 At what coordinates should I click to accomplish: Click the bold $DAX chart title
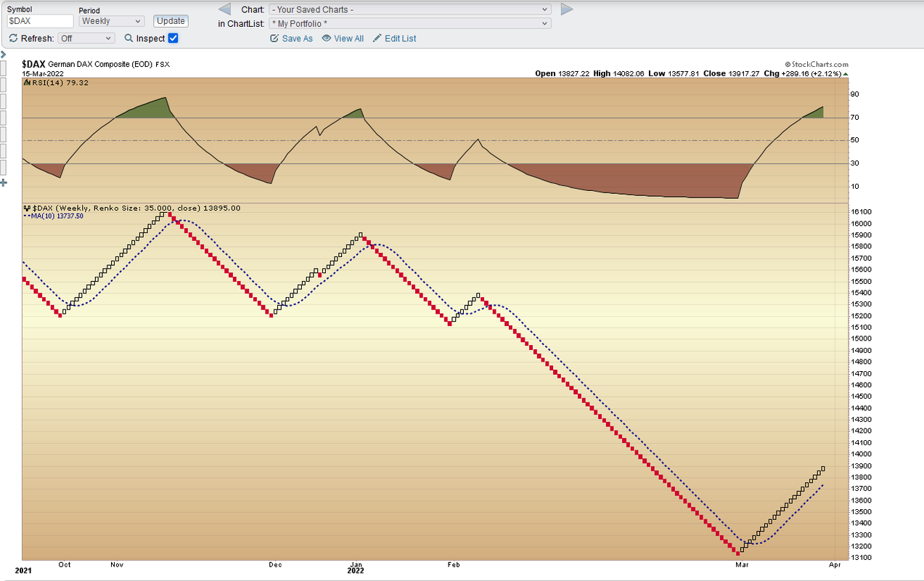click(33, 65)
